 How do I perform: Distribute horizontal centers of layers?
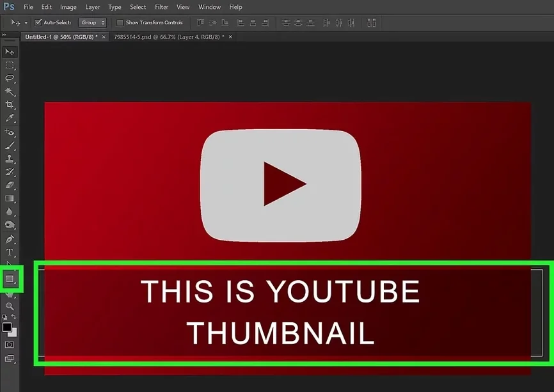tap(339, 23)
